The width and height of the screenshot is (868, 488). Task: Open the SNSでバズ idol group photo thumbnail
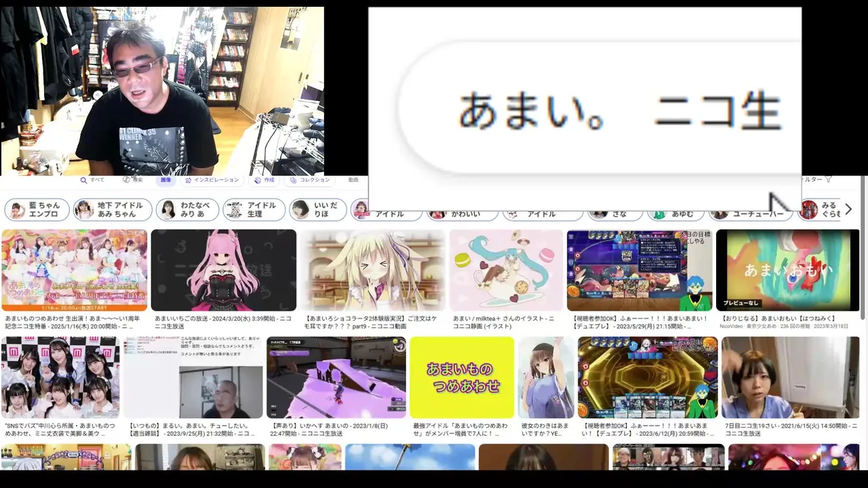point(60,378)
